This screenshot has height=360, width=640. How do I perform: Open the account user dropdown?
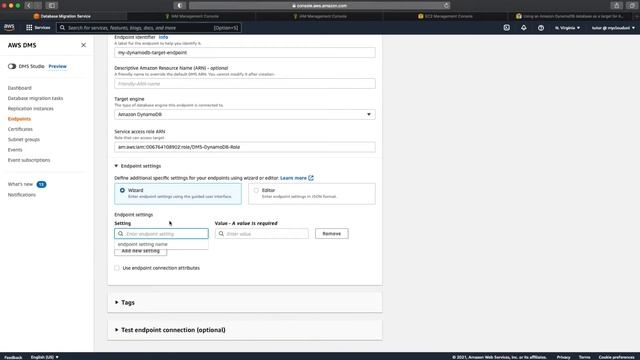coord(613,28)
